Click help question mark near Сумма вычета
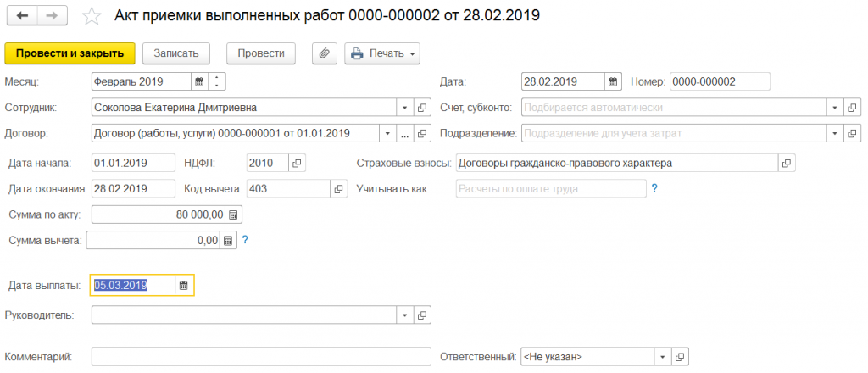 (245, 241)
